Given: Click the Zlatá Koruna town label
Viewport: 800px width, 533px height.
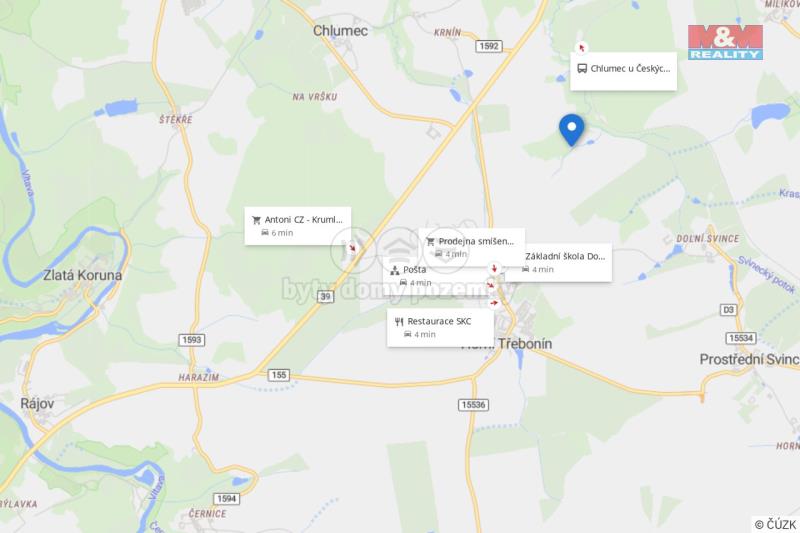Looking at the screenshot, I should pyautogui.click(x=82, y=275).
